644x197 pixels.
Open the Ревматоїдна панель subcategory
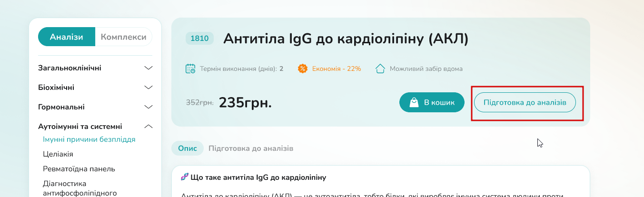pyautogui.click(x=79, y=169)
